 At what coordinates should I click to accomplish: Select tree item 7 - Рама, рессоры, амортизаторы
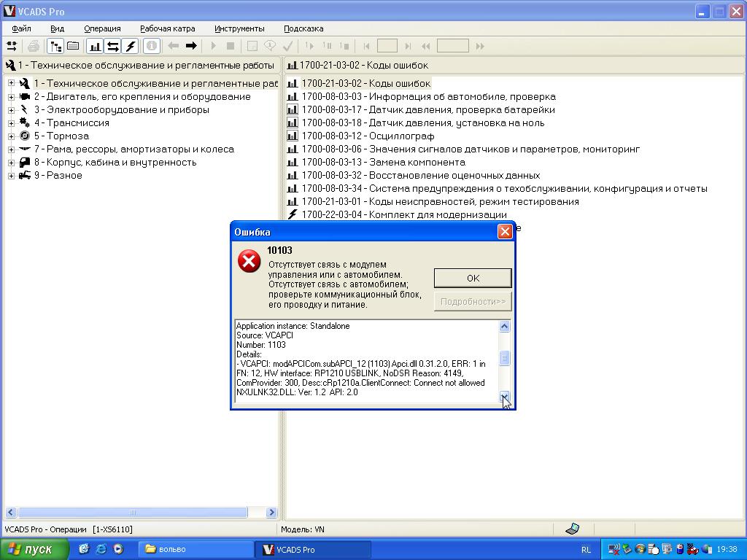pos(134,149)
